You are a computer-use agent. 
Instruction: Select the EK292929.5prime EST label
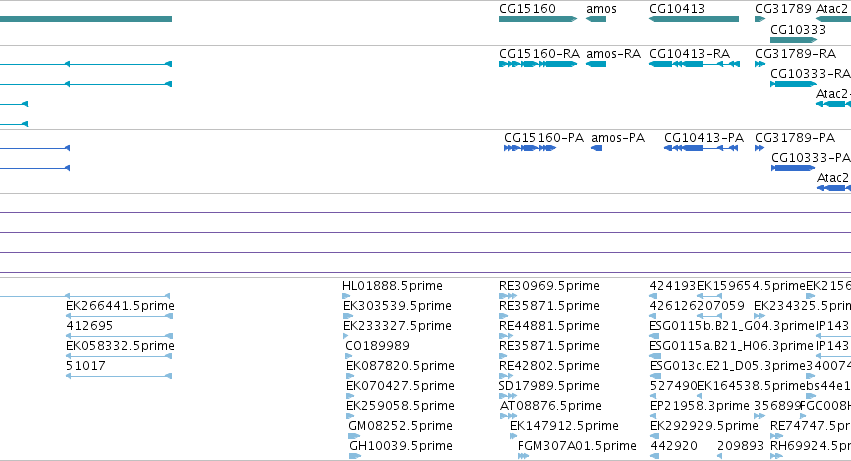pos(704,426)
